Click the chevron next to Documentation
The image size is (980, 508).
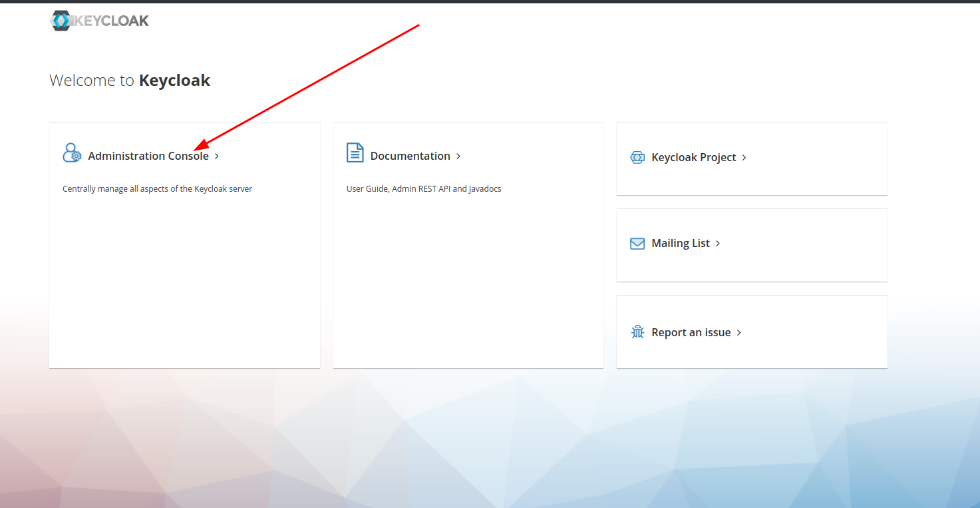458,156
